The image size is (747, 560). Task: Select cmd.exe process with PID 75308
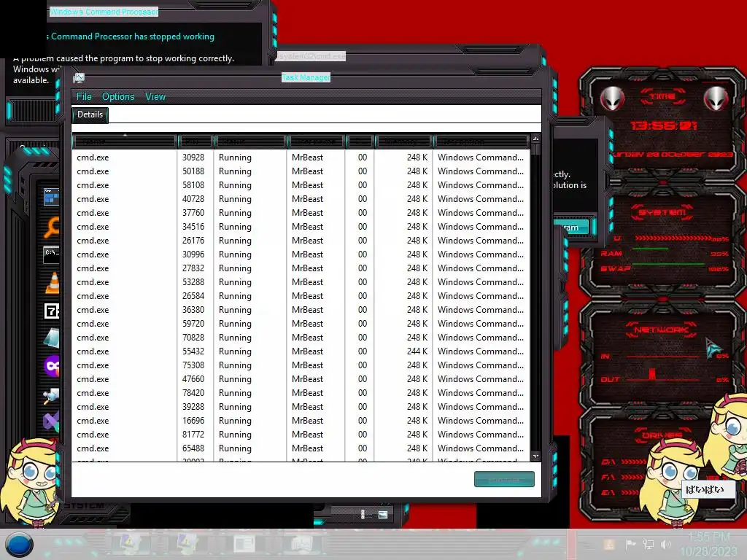click(x=301, y=365)
